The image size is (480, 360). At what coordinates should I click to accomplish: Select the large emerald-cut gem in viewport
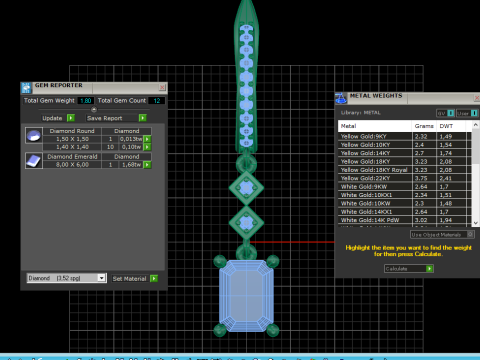pos(246,296)
